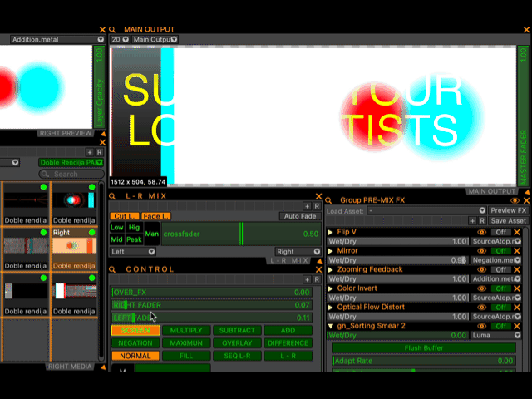Remove the Optical Flow Distort effect

click(517, 307)
